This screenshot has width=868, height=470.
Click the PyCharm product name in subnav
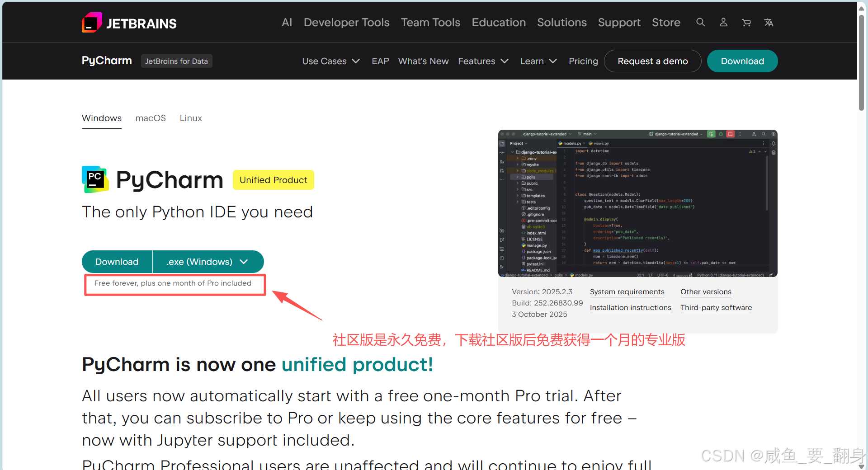tap(107, 61)
